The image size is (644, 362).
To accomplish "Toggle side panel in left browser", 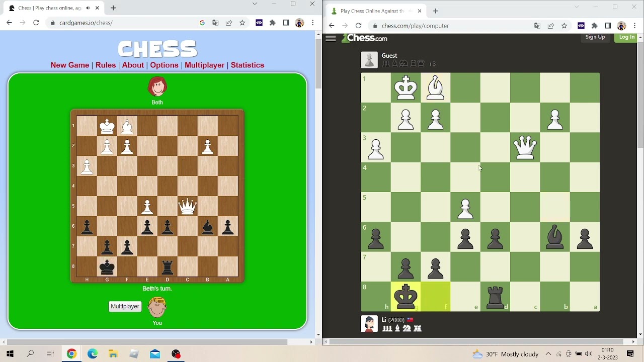I will coord(286,23).
